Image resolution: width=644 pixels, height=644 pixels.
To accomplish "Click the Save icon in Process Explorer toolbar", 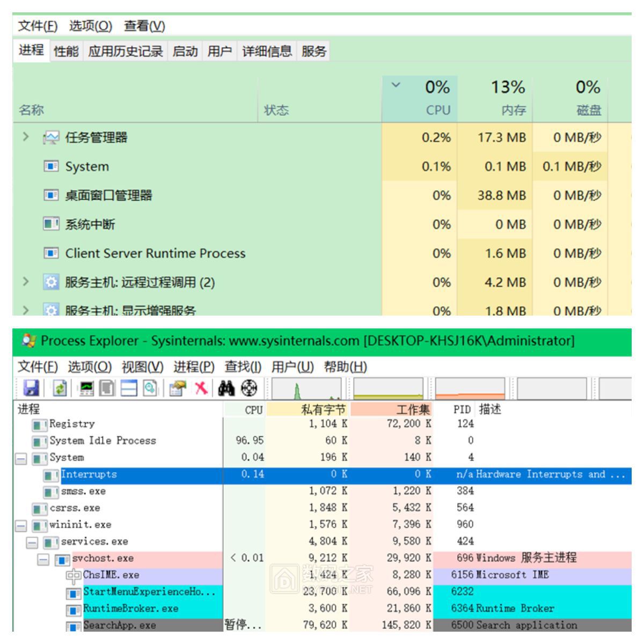I will coord(32,388).
